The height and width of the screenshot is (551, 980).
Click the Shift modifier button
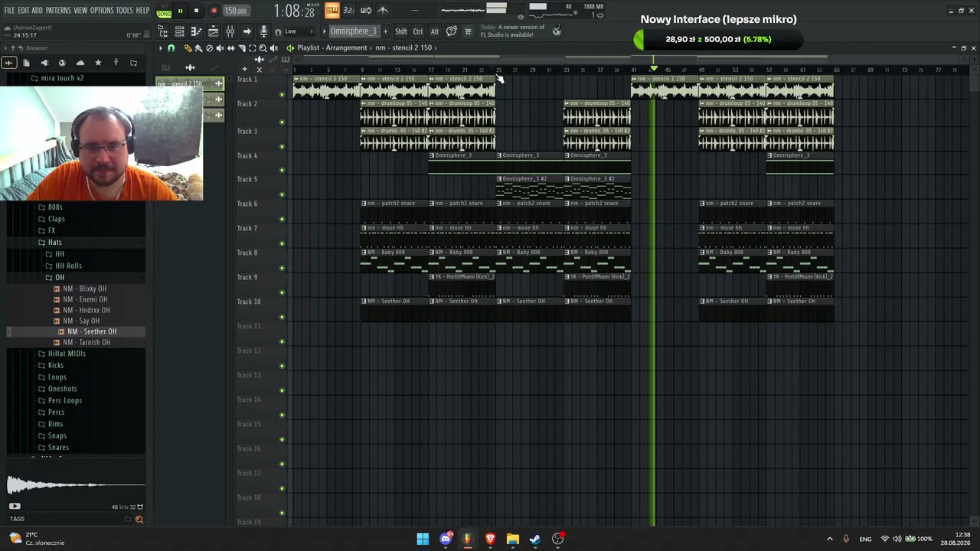[401, 31]
